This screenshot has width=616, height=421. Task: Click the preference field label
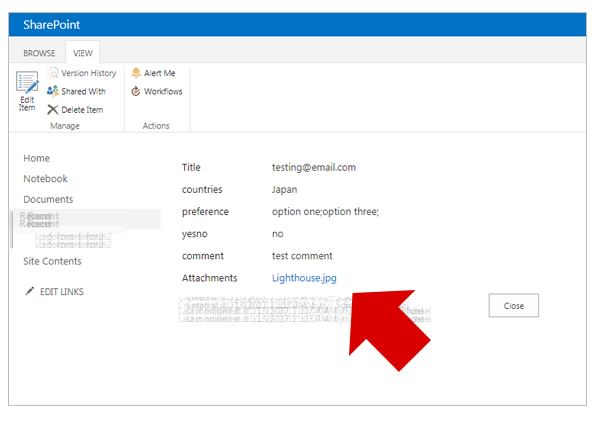click(x=205, y=212)
